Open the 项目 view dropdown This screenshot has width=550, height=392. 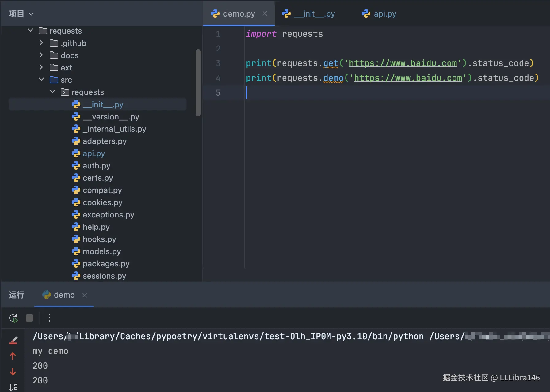pos(21,14)
